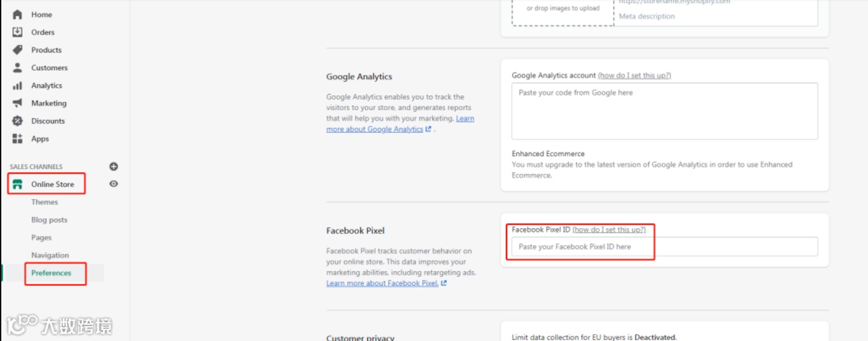Click Google Analytics 'how do I set this up?' link
868x341 pixels.
[634, 75]
